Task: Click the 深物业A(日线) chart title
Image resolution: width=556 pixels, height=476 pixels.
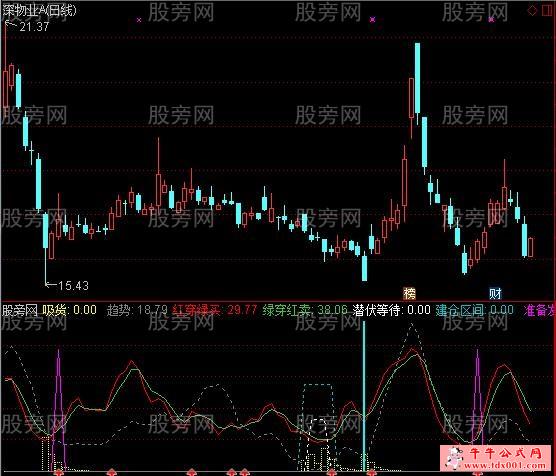Action: (x=39, y=10)
